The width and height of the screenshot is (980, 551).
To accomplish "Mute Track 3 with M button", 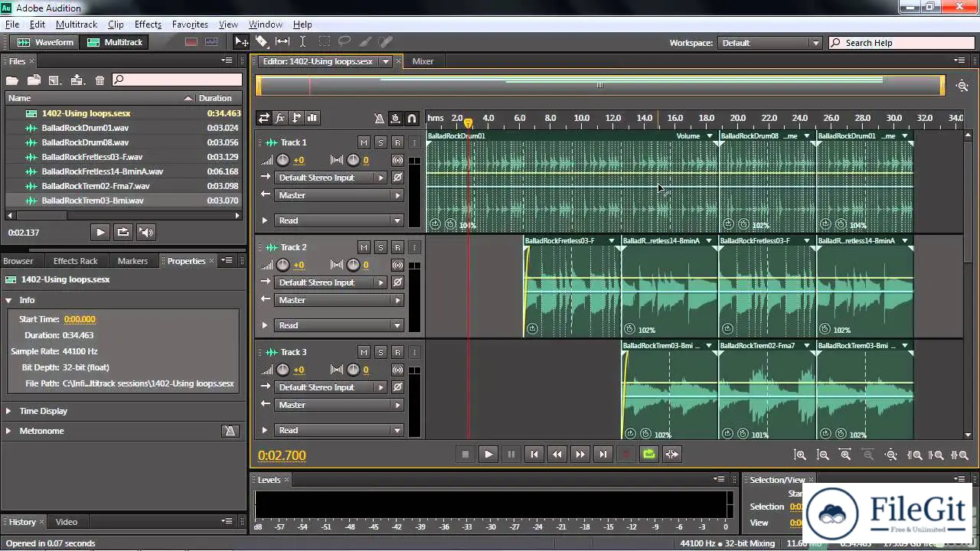I will 364,352.
